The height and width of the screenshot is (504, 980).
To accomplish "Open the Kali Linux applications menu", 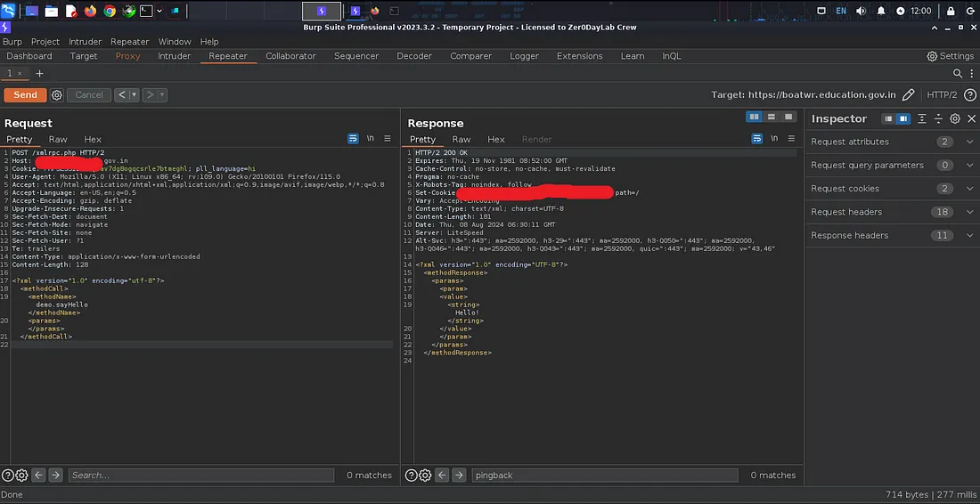I will pyautogui.click(x=9, y=11).
